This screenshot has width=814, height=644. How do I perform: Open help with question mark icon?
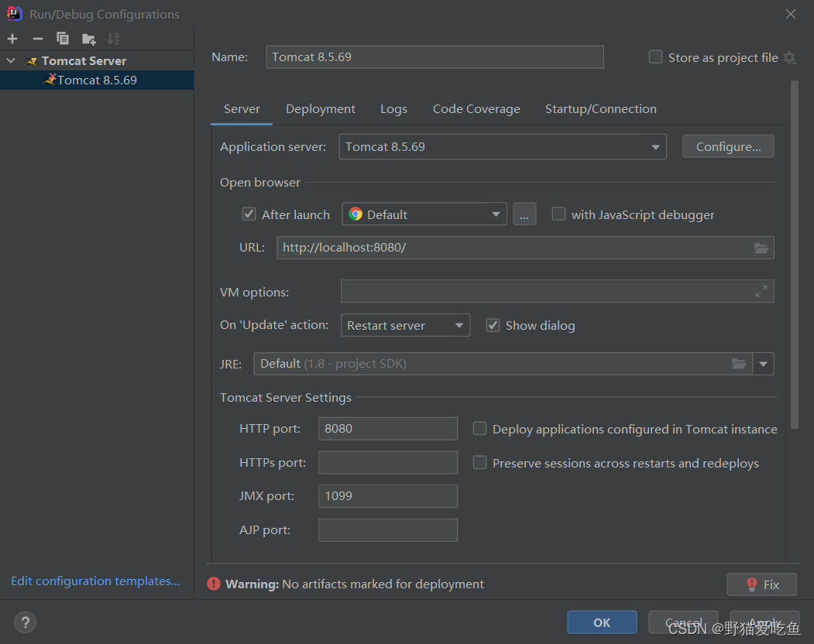pyautogui.click(x=25, y=622)
